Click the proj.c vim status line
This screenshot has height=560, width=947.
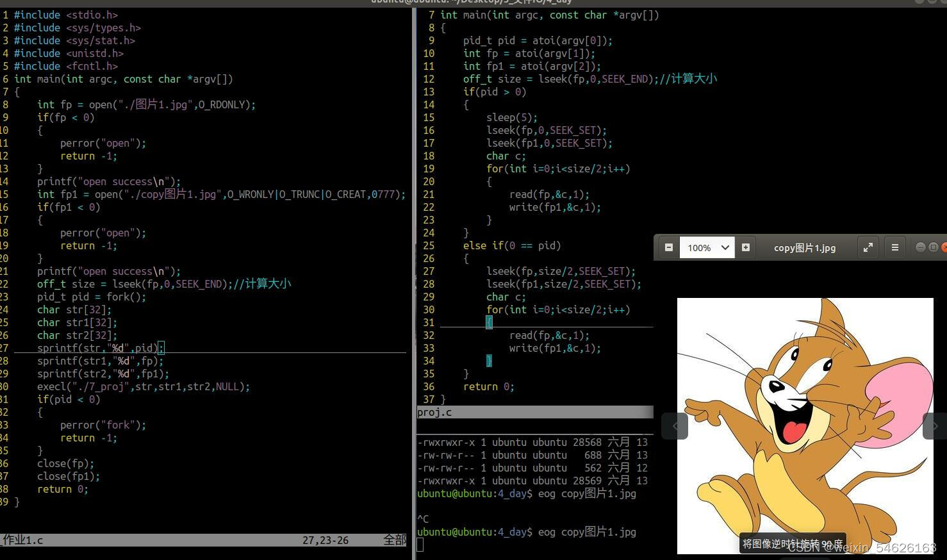pyautogui.click(x=535, y=412)
